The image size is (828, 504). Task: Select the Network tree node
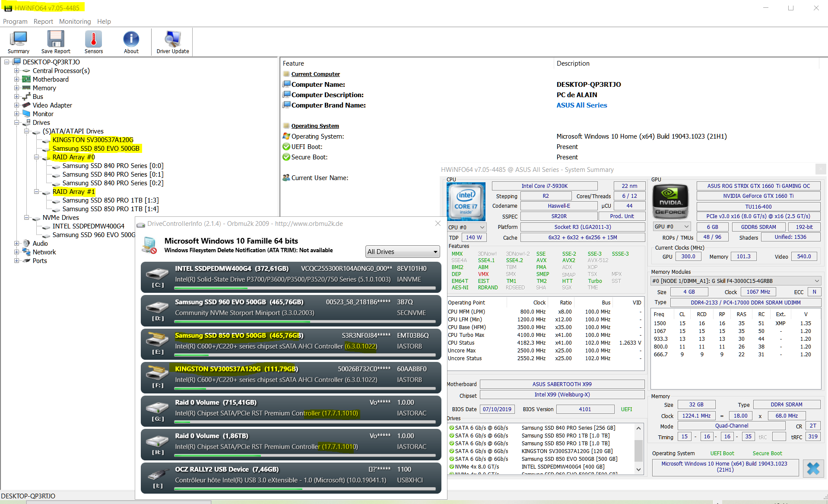pos(44,252)
